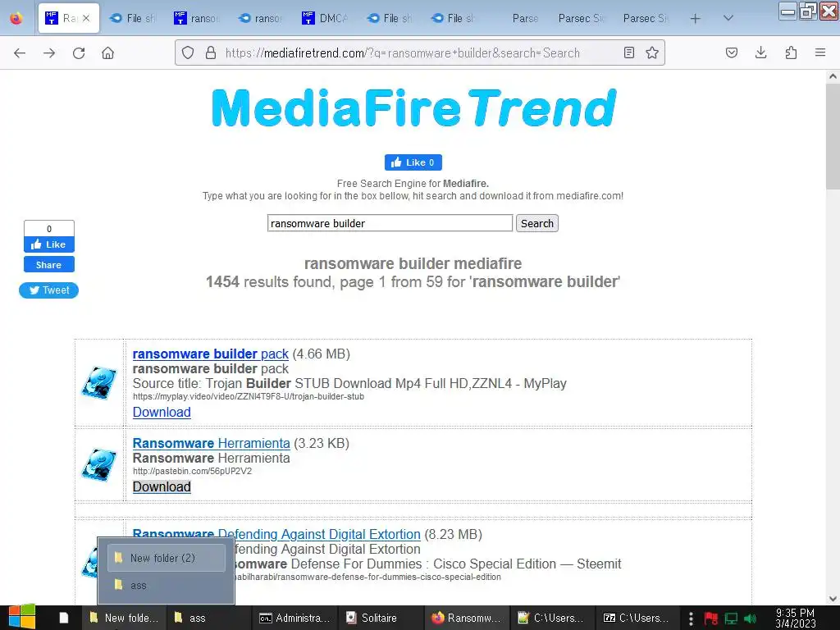Open tracking protection shield in address bar
Image resolution: width=840 pixels, height=630 pixels.
pos(188,52)
